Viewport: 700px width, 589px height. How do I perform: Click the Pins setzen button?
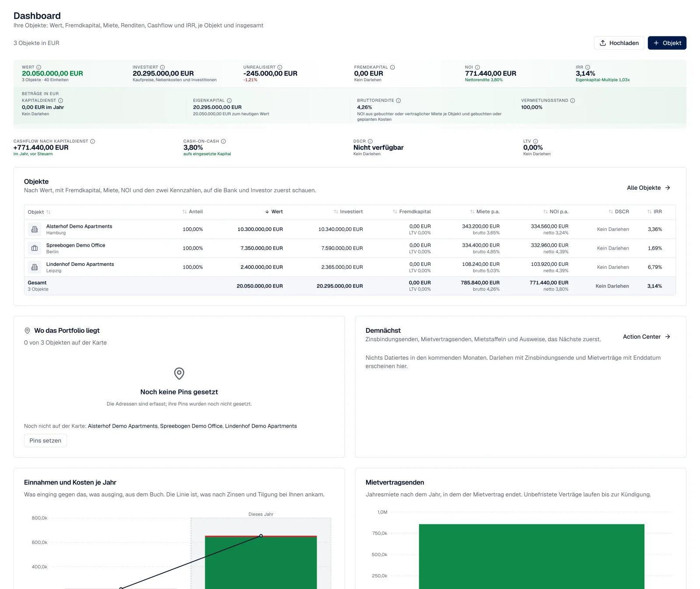click(45, 440)
